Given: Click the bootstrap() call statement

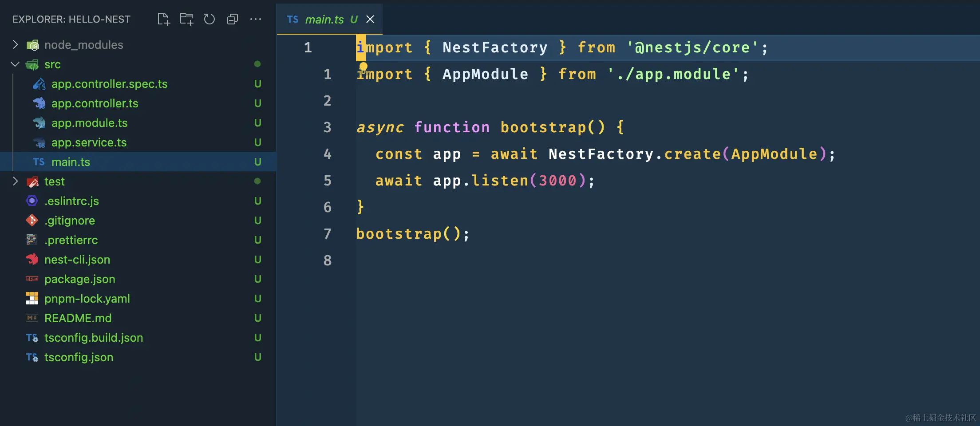Looking at the screenshot, I should point(413,234).
